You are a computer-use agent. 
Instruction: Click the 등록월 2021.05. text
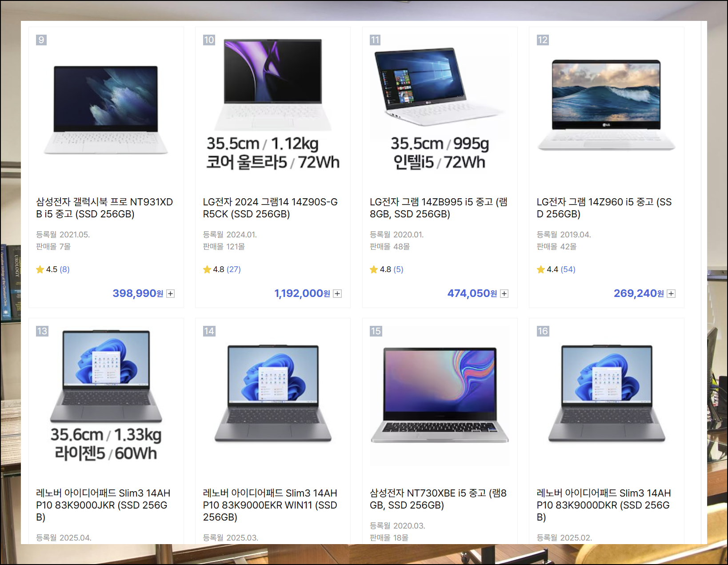pyautogui.click(x=63, y=234)
